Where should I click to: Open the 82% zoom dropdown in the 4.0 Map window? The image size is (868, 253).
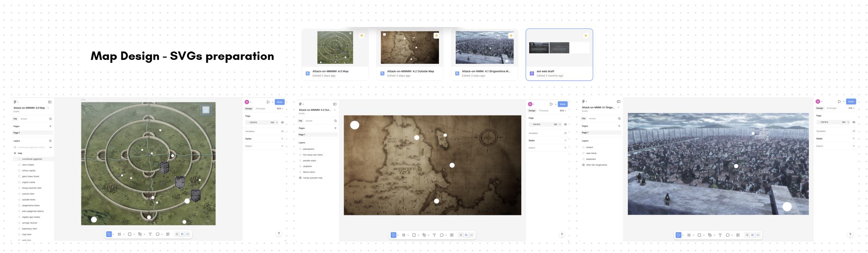280,109
